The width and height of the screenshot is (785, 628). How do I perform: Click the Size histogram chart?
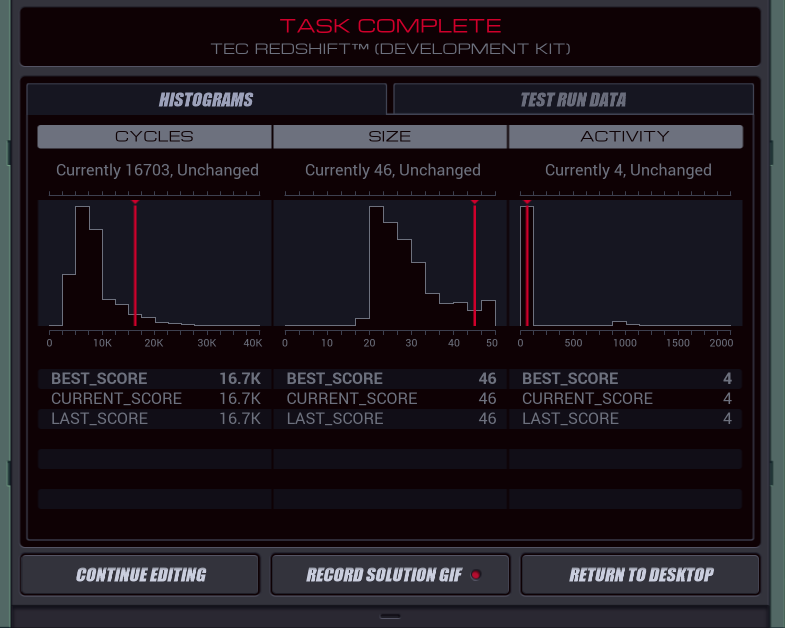point(390,263)
